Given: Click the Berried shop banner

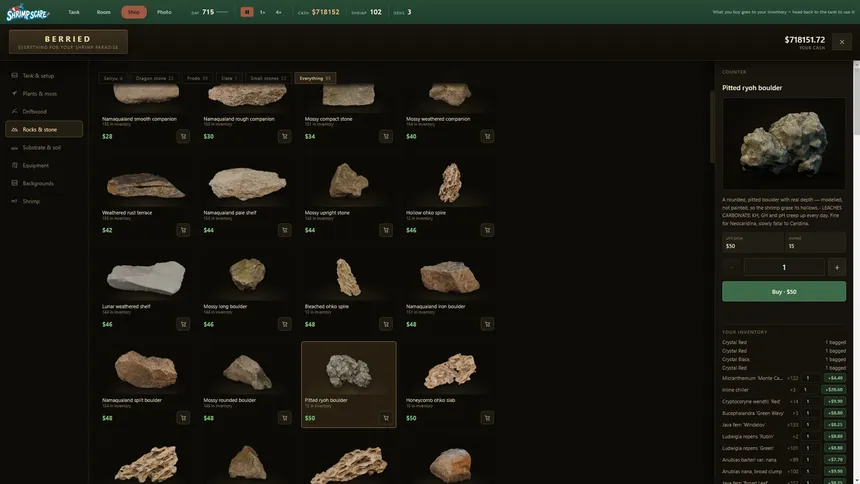Looking at the screenshot, I should (x=68, y=42).
